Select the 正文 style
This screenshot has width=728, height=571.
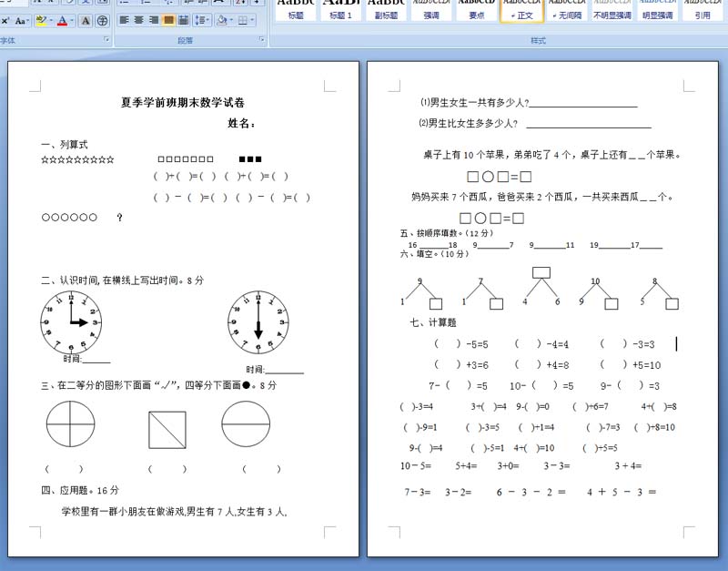click(x=521, y=10)
